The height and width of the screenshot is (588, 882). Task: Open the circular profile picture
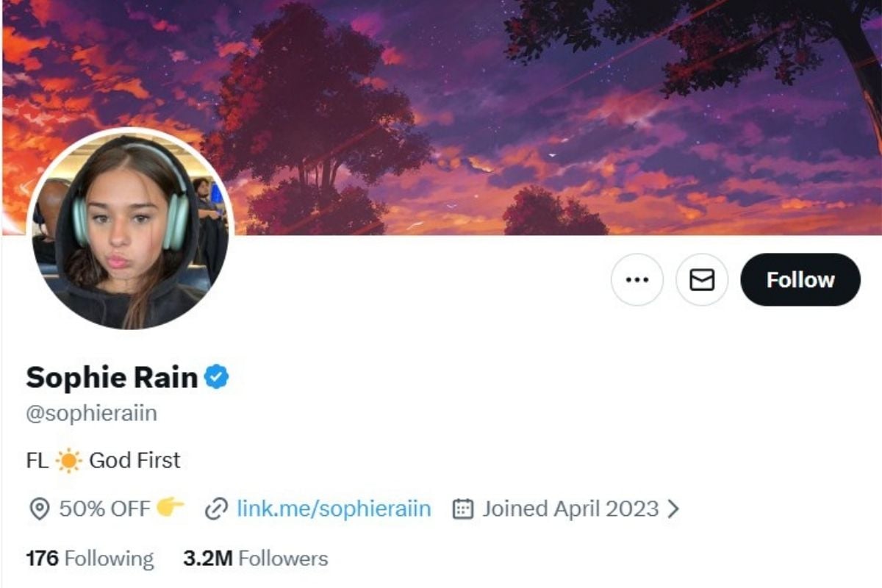coord(130,229)
